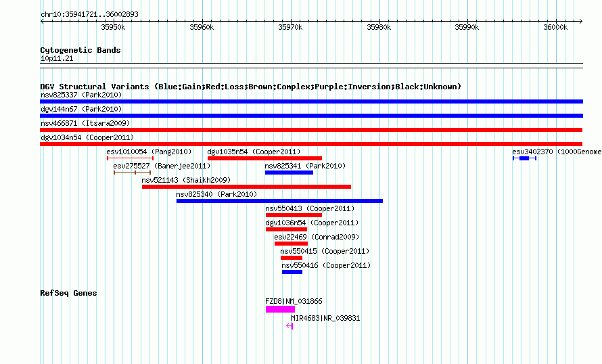The height and width of the screenshot is (364, 602).
Task: Click the FZD8 gene magenta box
Action: tap(280, 309)
